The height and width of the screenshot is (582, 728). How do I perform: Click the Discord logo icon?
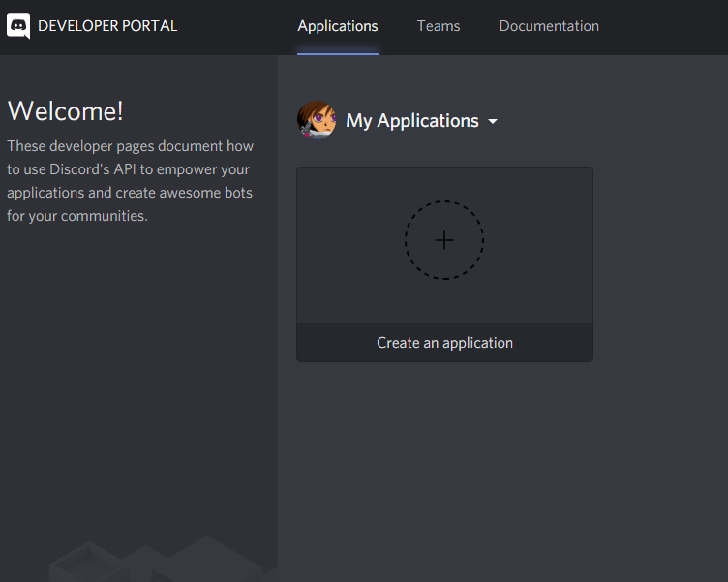pos(18,25)
